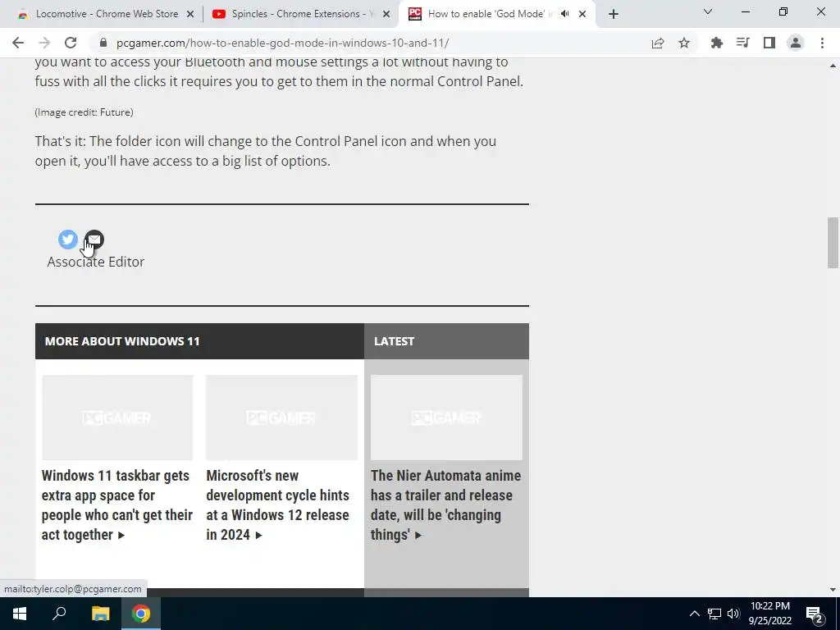Open the volume tray icon
Image resolution: width=840 pixels, height=630 pixels.
click(733, 614)
